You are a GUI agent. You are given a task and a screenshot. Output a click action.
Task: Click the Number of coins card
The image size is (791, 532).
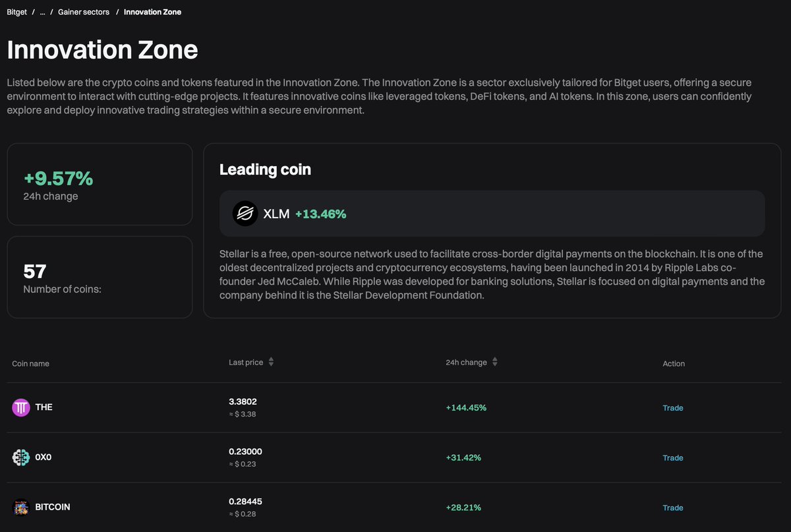[100, 277]
